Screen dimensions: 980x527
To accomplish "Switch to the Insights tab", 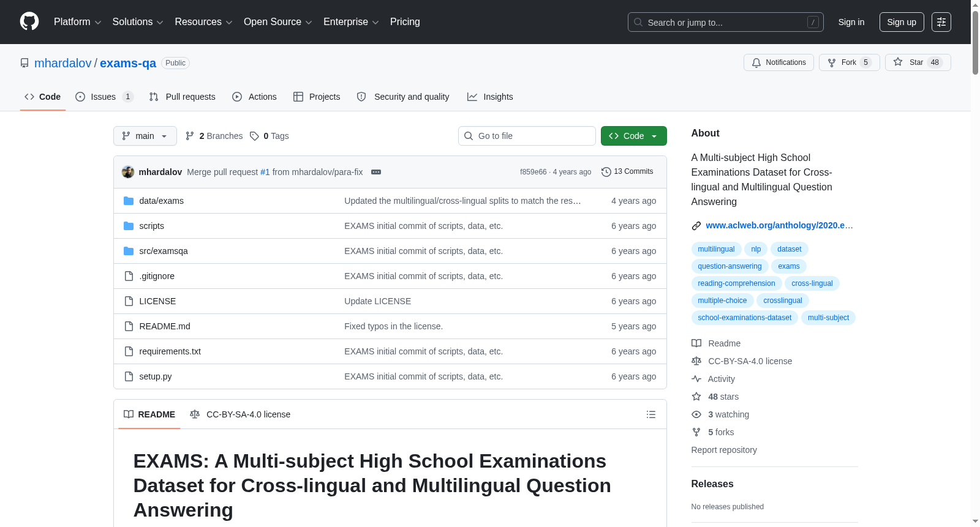I will point(490,97).
